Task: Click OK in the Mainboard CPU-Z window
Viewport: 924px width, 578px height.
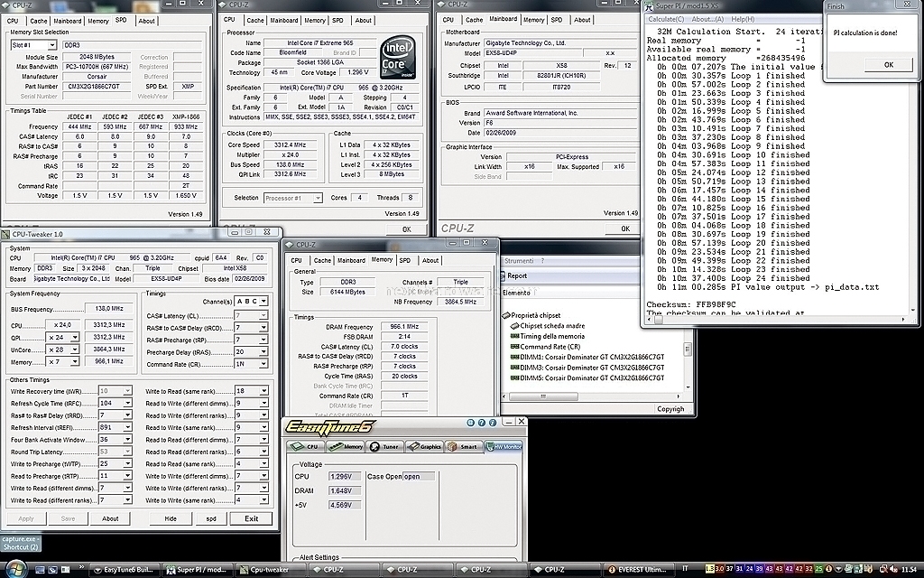Action: [625, 228]
